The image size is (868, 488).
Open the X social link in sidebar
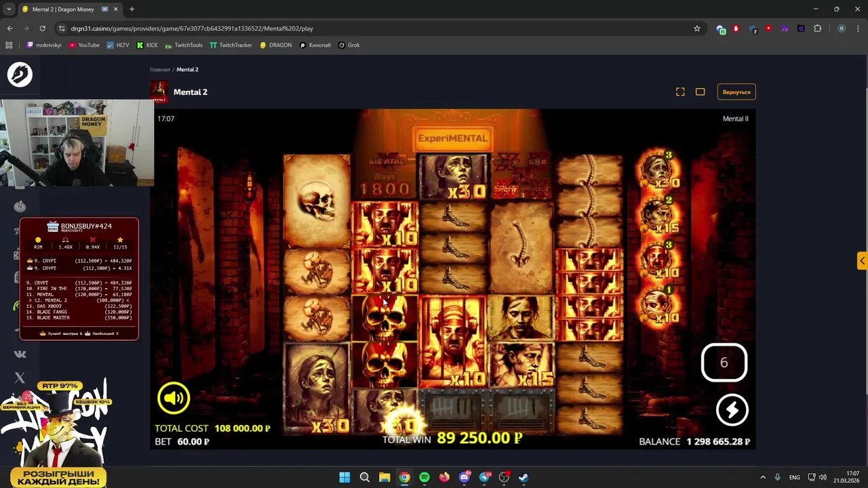20,378
